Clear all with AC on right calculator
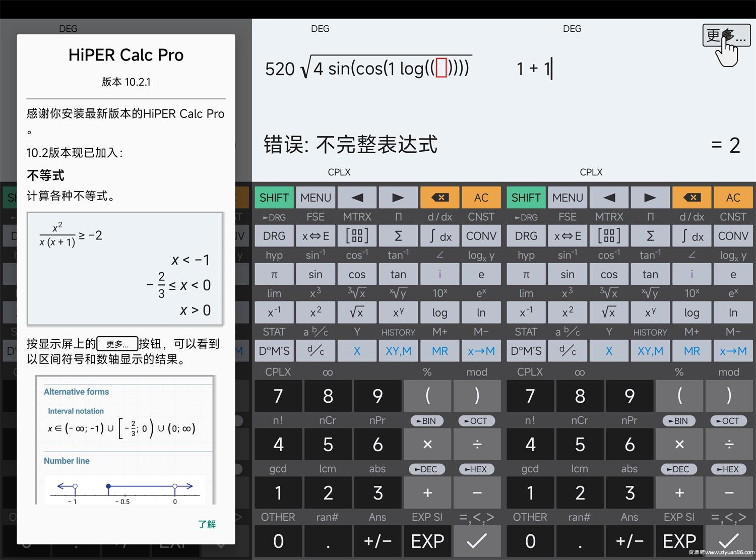 click(733, 198)
